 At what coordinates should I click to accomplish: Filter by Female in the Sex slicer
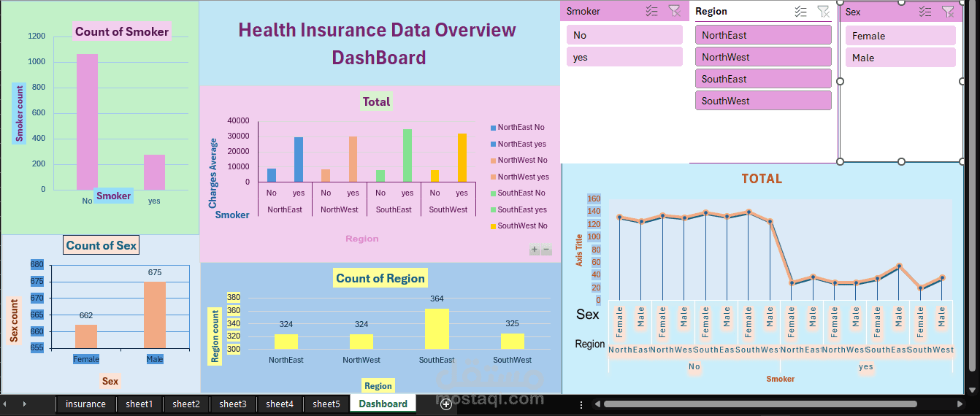900,36
